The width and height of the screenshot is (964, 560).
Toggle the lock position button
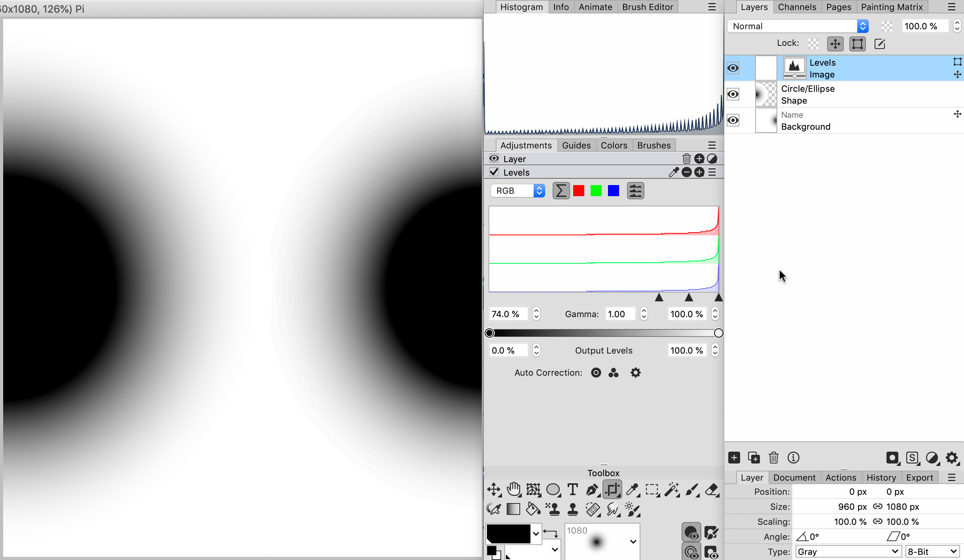tap(835, 44)
